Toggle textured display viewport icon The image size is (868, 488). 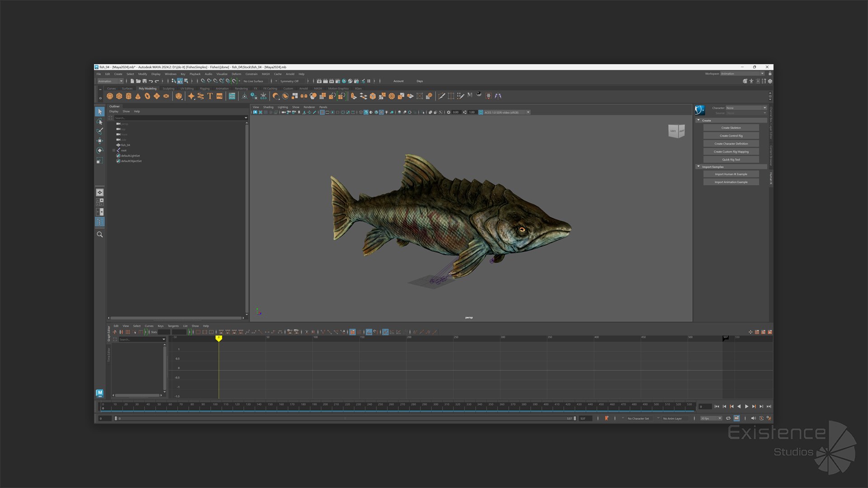[x=382, y=113]
